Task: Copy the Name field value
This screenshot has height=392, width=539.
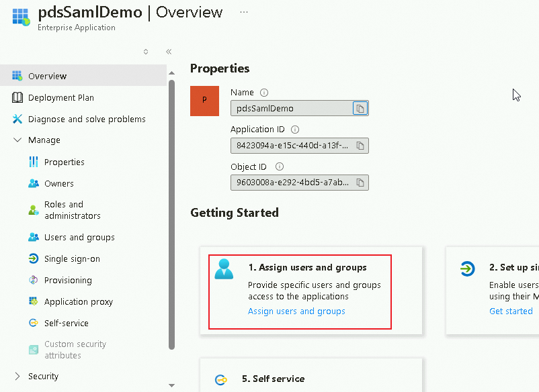Action: click(x=360, y=109)
